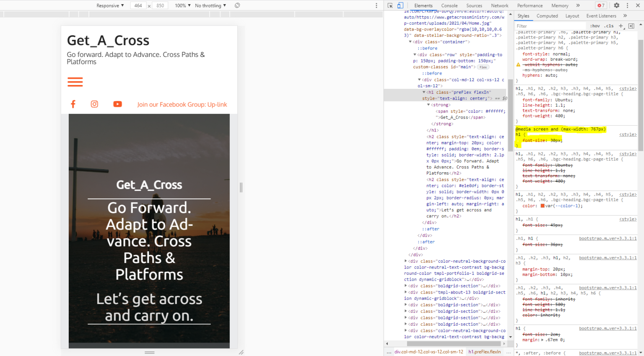Viewport: 644px width, 356px height.
Task: Close the DevTools panel
Action: (638, 5)
